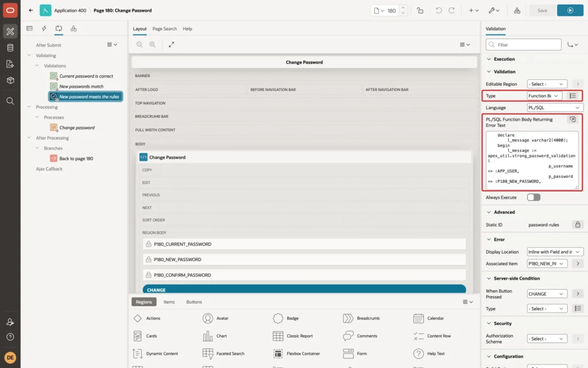
Task: Click the property Filter search field
Action: point(524,45)
